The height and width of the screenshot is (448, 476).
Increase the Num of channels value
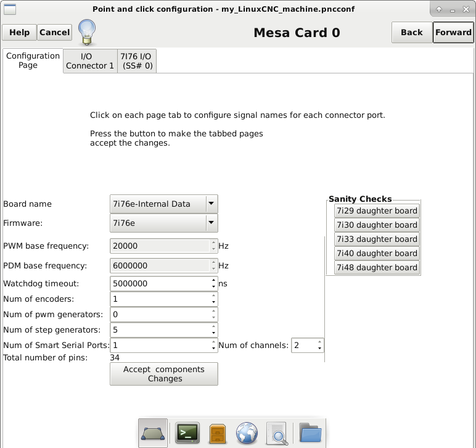click(319, 342)
